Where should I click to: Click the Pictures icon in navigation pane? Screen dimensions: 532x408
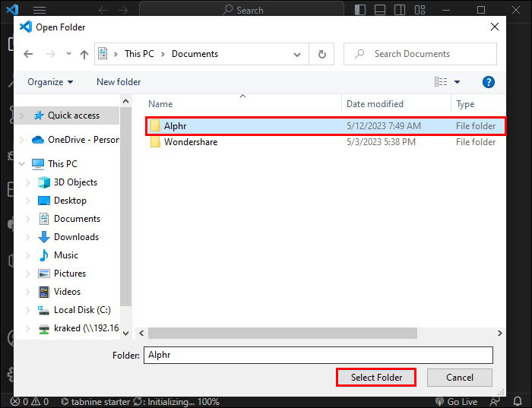tap(44, 274)
